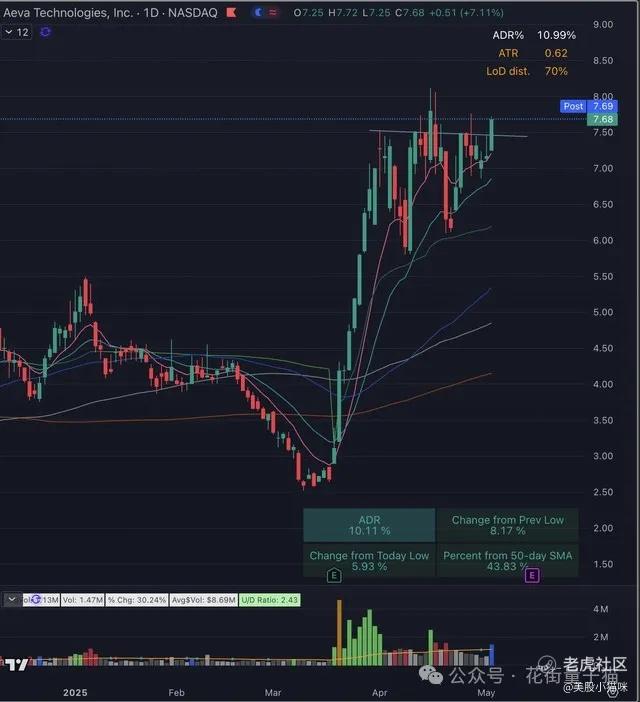Viewport: 640px width, 702px height.
Task: Click the C7.68 close value in header
Action: pyautogui.click(x=410, y=13)
